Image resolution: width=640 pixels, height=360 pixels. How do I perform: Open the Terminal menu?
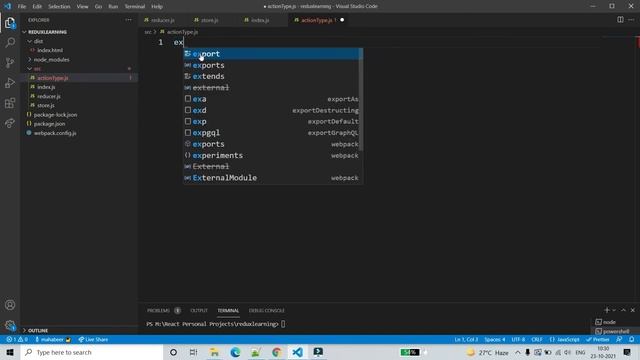[x=135, y=7]
